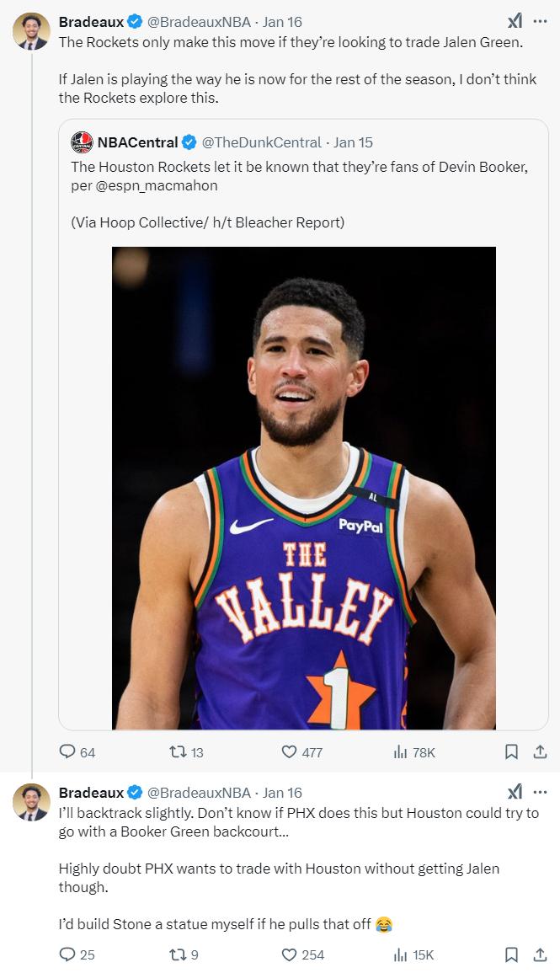Reply to the tweet with 25 replies
Viewport: 560px width, 973px height.
click(x=67, y=954)
